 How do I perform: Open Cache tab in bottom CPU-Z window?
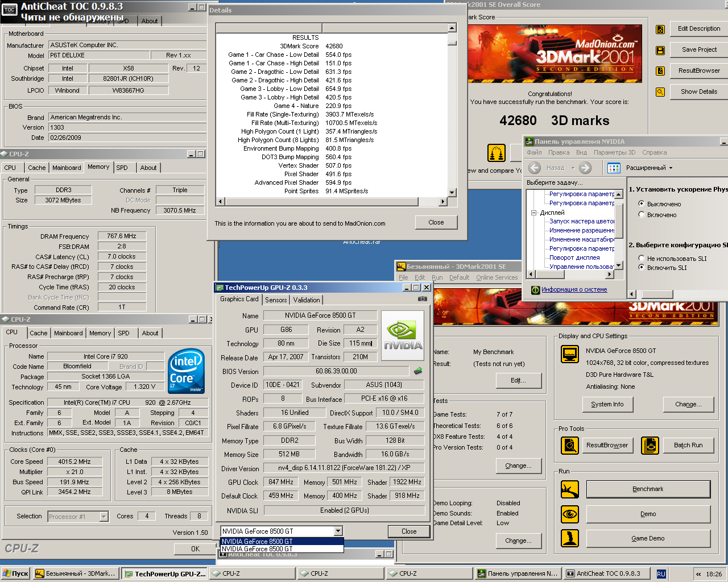pos(39,333)
